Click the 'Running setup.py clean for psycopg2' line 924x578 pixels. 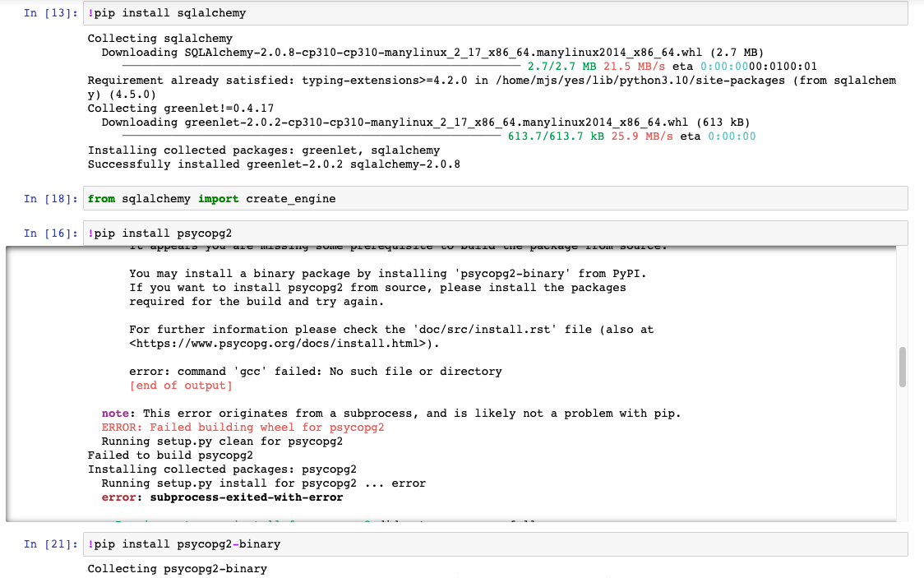pyautogui.click(x=222, y=442)
